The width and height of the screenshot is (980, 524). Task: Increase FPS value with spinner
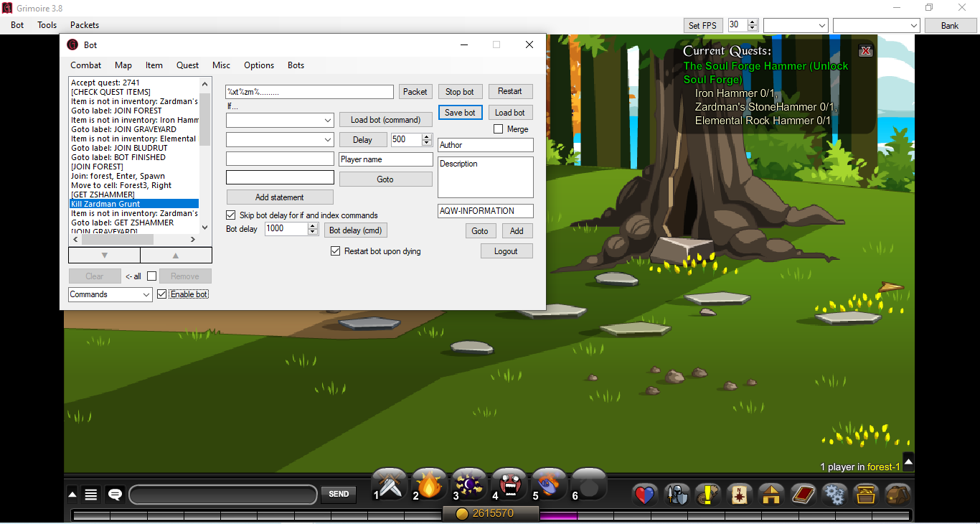pos(752,22)
